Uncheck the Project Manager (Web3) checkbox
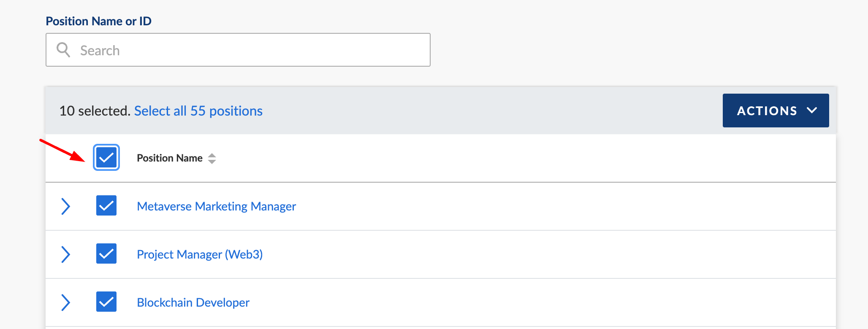 pos(106,253)
